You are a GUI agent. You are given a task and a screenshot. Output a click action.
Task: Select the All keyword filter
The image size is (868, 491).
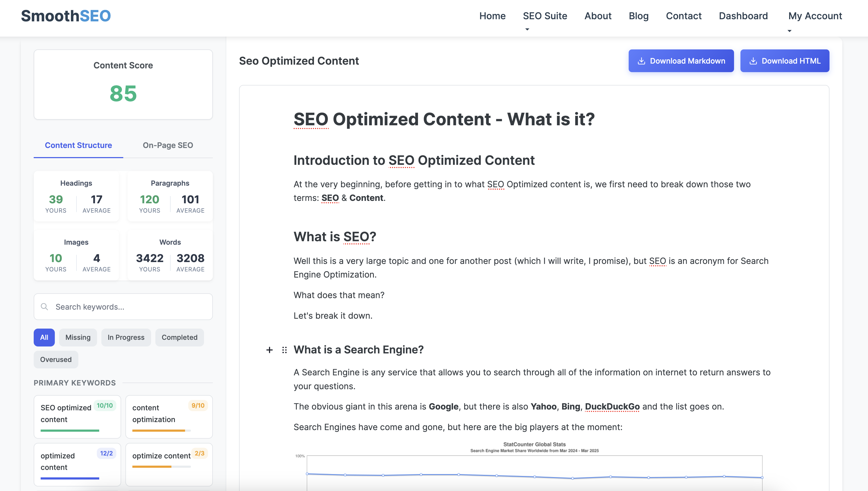(x=44, y=337)
